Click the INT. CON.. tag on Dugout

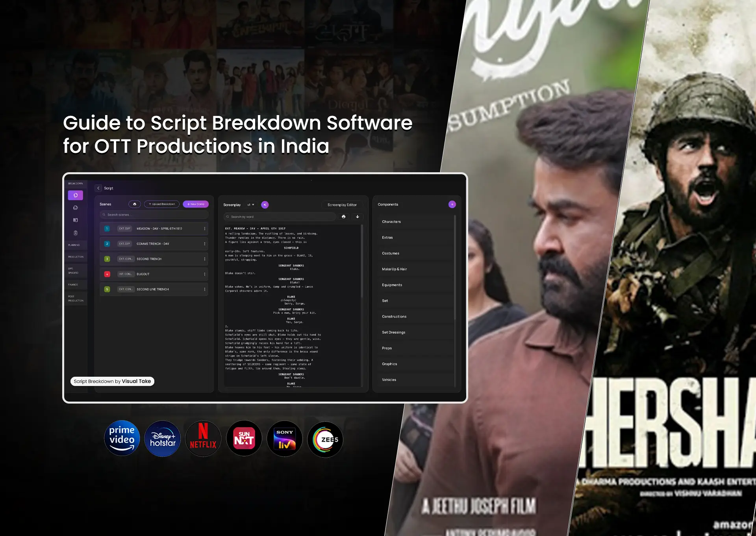point(126,274)
